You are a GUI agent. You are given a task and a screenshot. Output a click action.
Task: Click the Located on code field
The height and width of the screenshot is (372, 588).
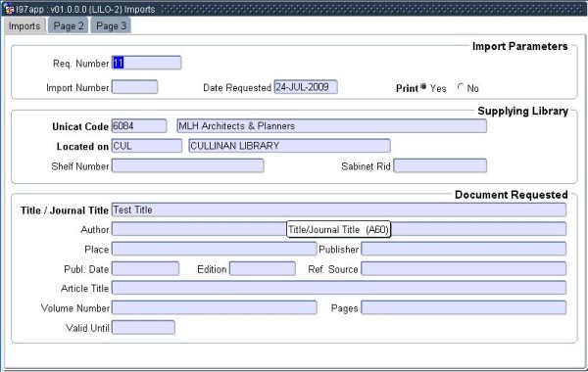tap(147, 146)
